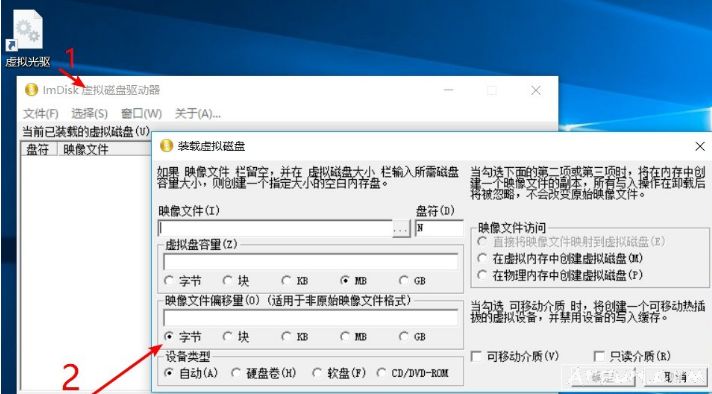Screen dimensions: 712x394
Task: Click the 装载虚拟磁盘 dialog title icon
Action: pos(167,146)
